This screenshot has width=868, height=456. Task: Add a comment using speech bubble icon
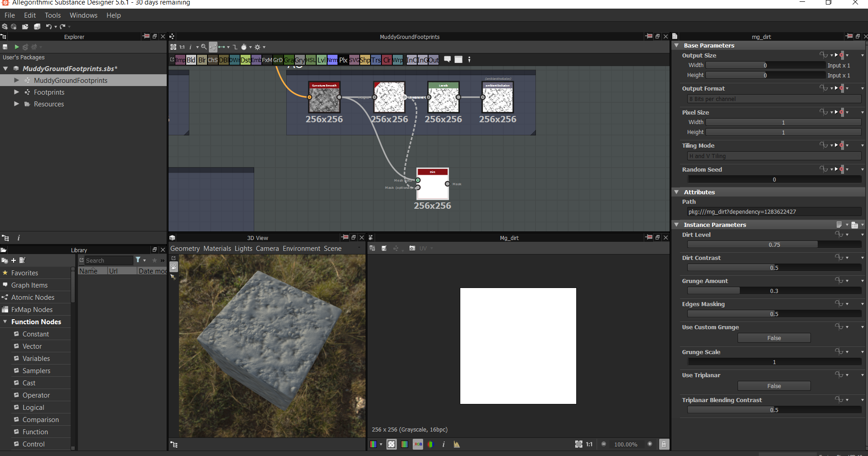447,59
